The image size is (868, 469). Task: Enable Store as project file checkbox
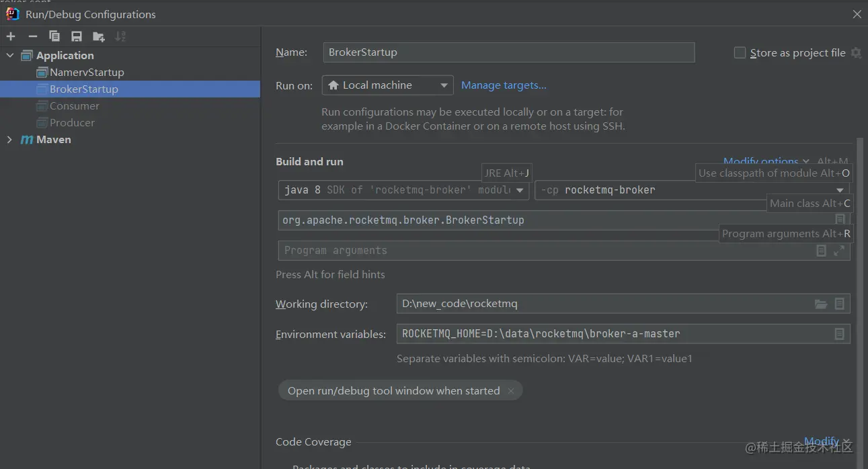[740, 52]
